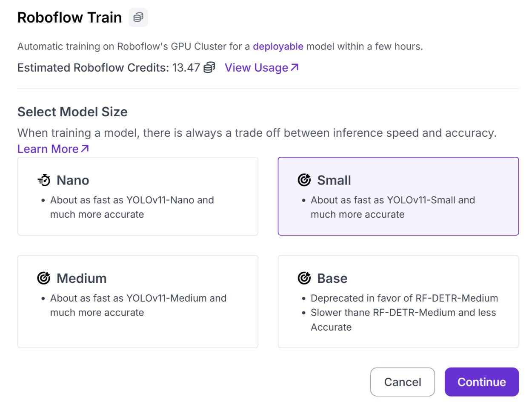Viewport: 532px width, 403px height.
Task: Open the deployable link in the description
Action: pyautogui.click(x=278, y=46)
